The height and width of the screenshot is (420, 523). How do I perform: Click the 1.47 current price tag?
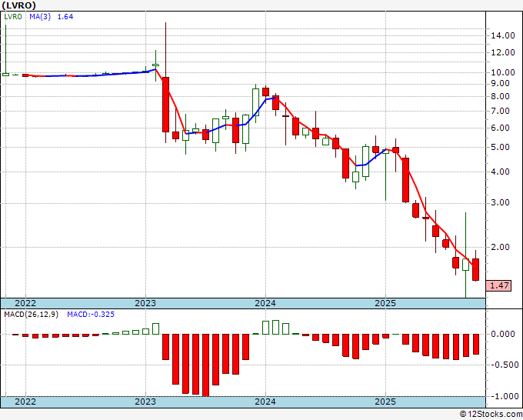pos(498,285)
